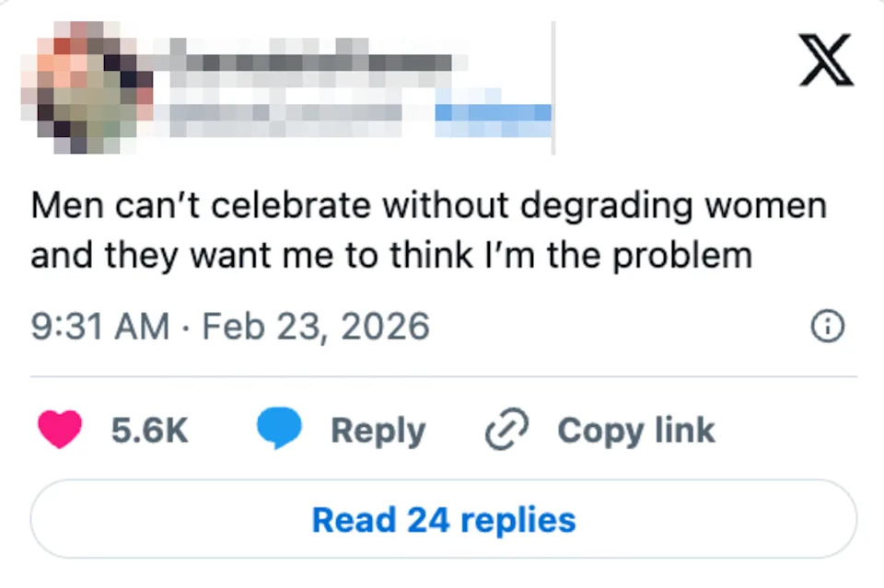This screenshot has width=884, height=588.
Task: Expand the thread via Read 24 replies
Action: click(x=442, y=519)
